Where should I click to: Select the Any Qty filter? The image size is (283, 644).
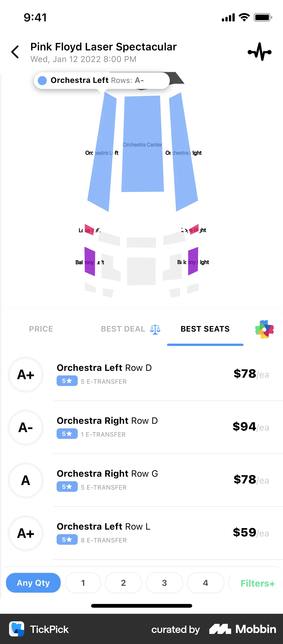[x=33, y=583]
